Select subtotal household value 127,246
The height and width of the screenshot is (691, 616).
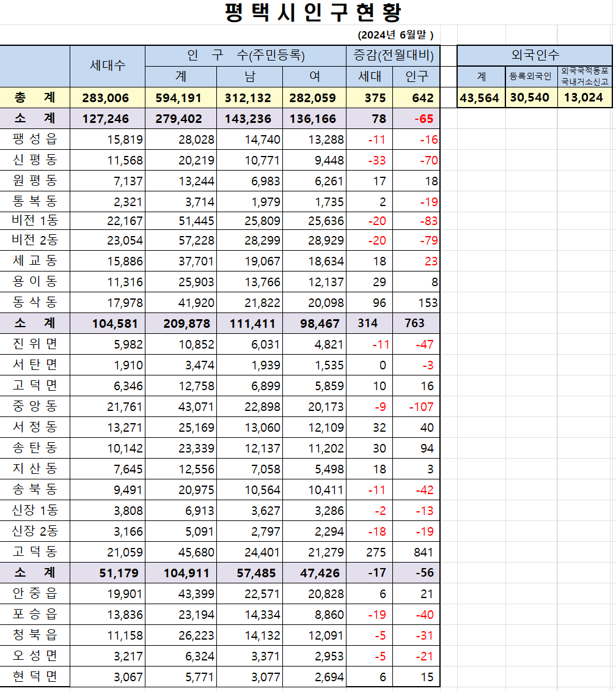click(x=106, y=119)
